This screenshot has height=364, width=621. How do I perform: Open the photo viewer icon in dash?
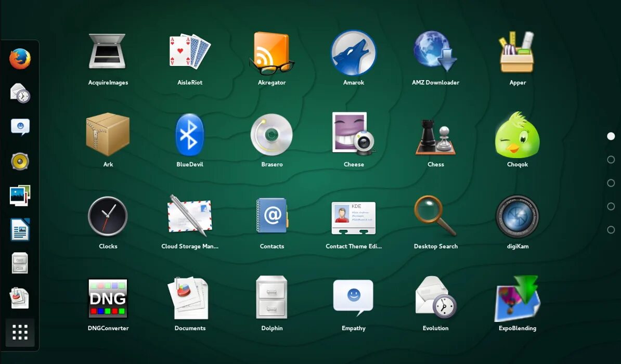click(x=20, y=196)
